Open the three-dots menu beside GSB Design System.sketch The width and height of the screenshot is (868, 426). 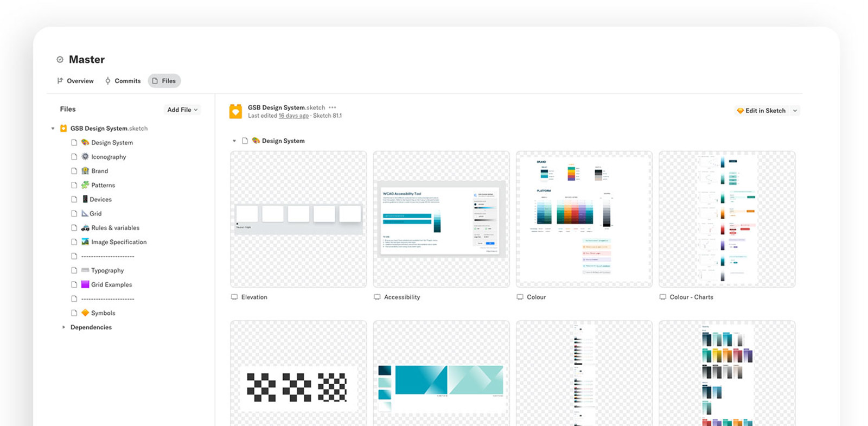[x=332, y=107]
